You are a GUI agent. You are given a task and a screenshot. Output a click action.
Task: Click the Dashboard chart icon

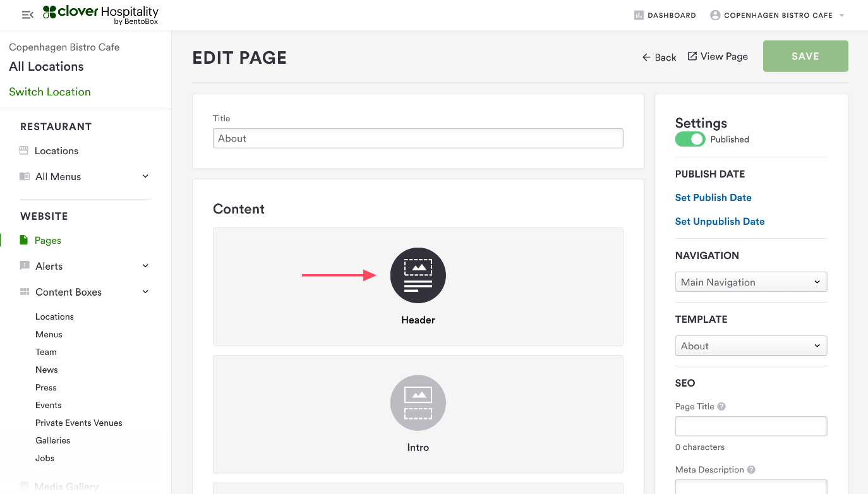point(639,15)
